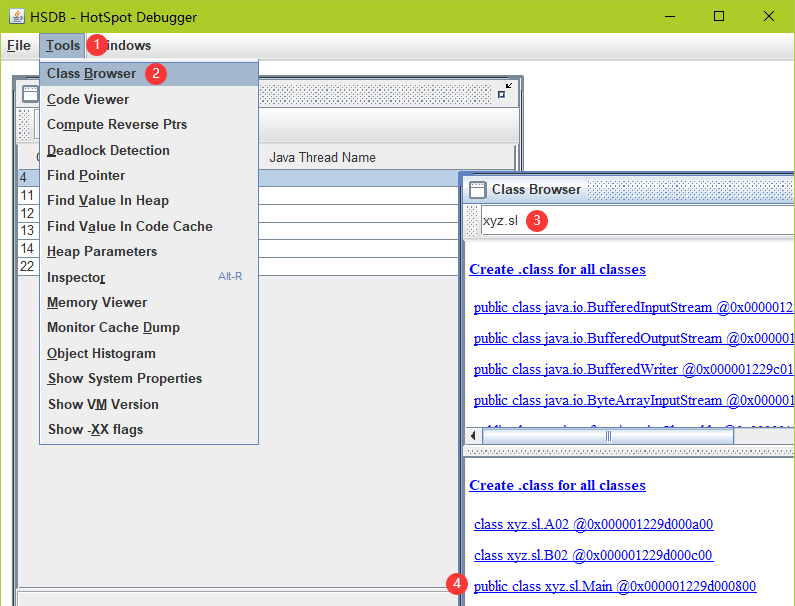The height and width of the screenshot is (606, 795).
Task: Open the java.io.BufferedWriter class link
Action: pos(633,370)
